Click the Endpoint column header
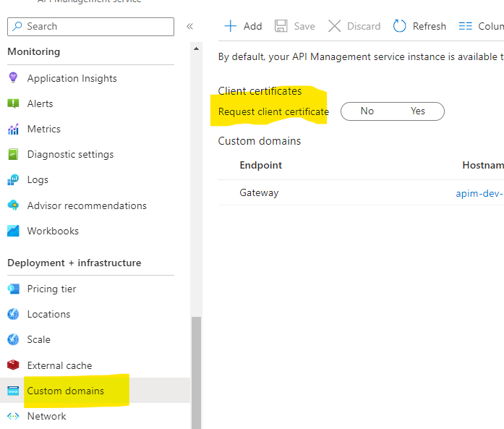This screenshot has height=429, width=504. coord(261,165)
